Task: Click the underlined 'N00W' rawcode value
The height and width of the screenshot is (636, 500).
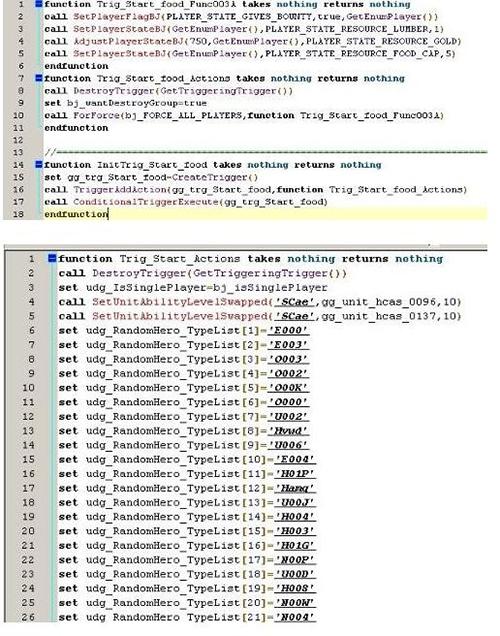Action: click(x=295, y=603)
